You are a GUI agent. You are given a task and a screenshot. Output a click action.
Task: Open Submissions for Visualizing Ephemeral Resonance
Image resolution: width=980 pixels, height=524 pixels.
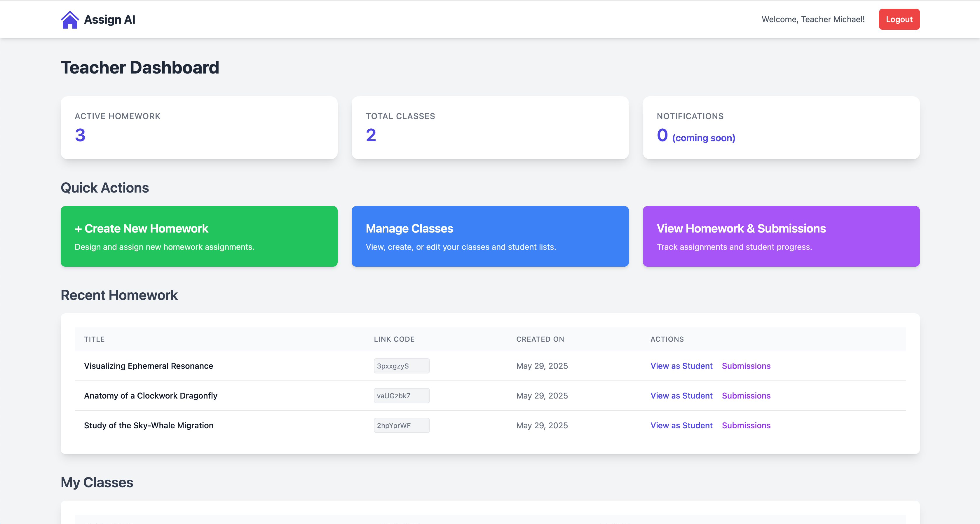[x=746, y=366]
